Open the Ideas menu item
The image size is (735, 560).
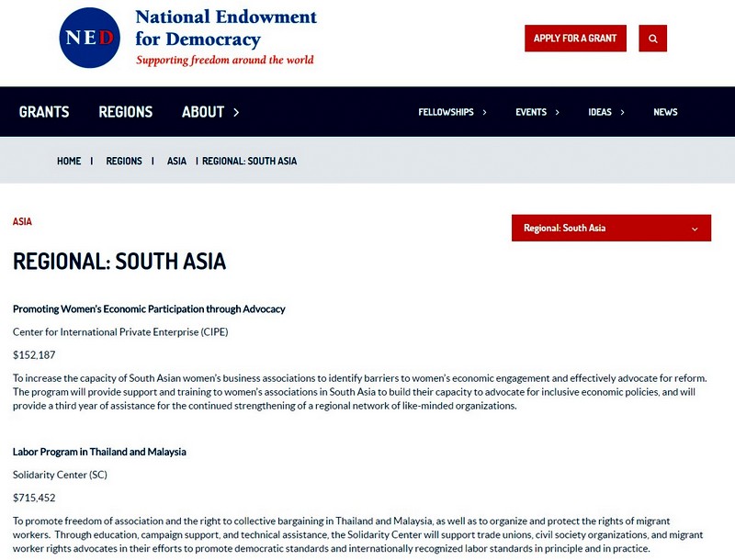pyautogui.click(x=600, y=112)
